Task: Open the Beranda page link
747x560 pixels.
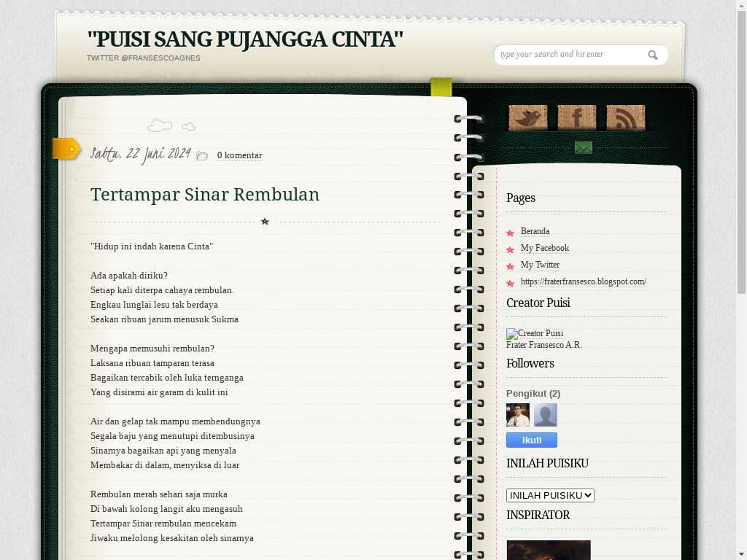Action: (535, 231)
